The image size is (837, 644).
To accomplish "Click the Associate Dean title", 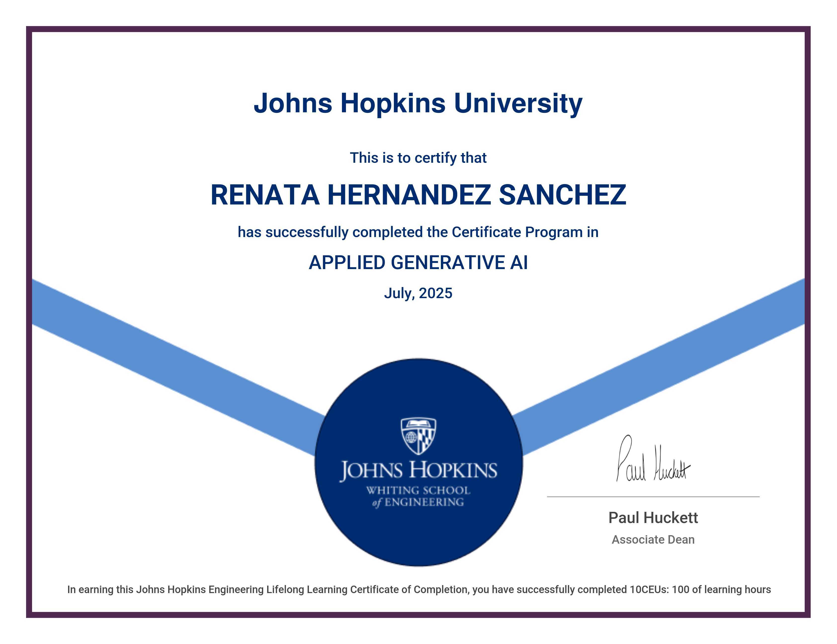I will point(653,539).
